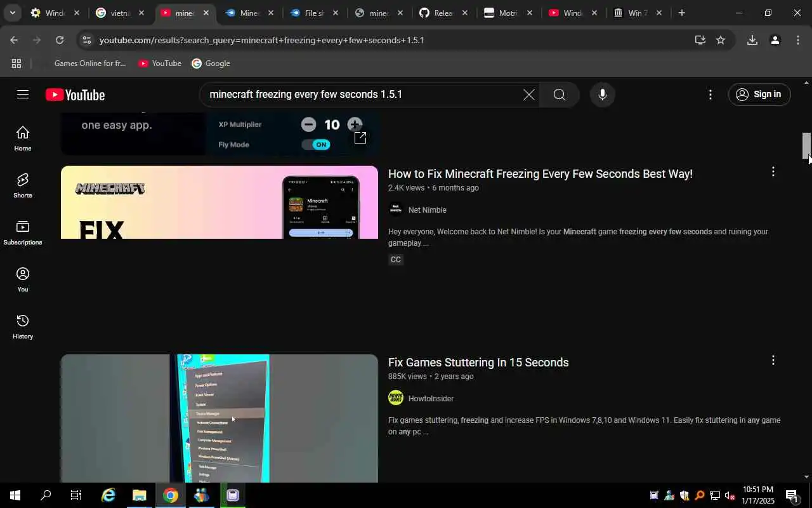Open the ad's external link icon
This screenshot has height=508, width=812.
(x=360, y=137)
